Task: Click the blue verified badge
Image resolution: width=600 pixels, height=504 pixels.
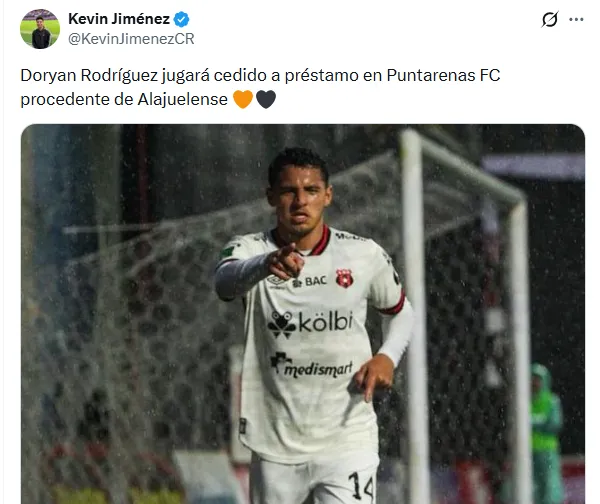Action: point(181,19)
